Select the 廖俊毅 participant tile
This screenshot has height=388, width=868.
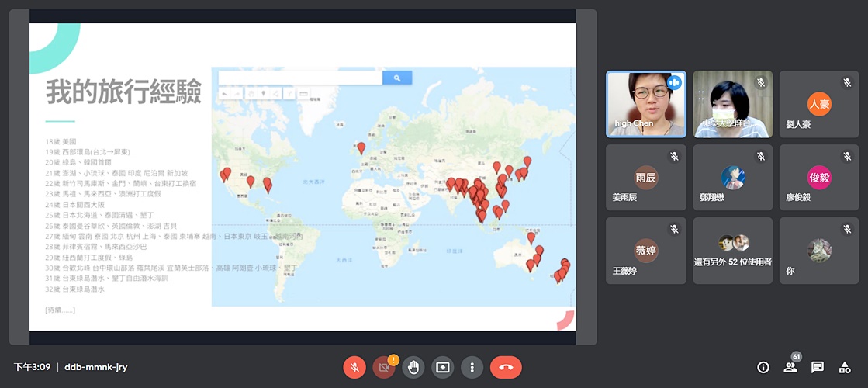point(819,178)
